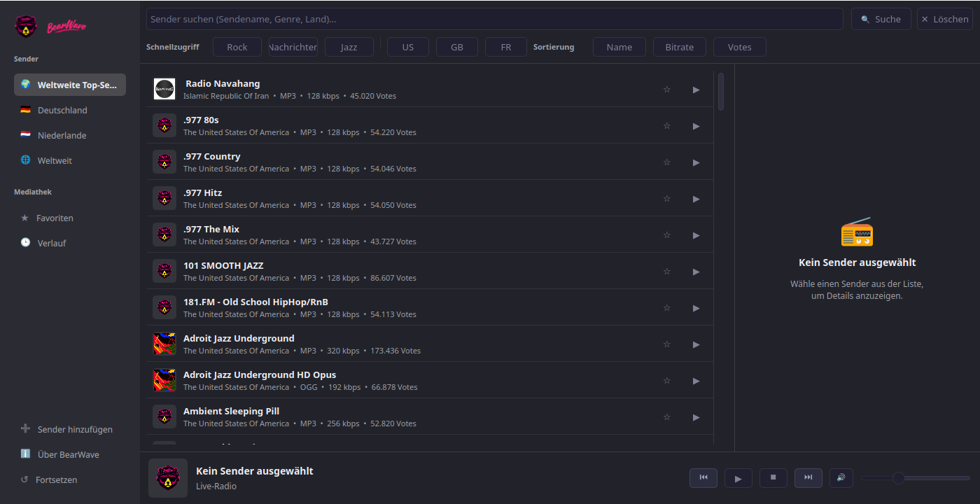This screenshot has width=980, height=504.
Task: Toggle favorite star for 181.FM Old School HipHop/RnB
Action: 667,308
